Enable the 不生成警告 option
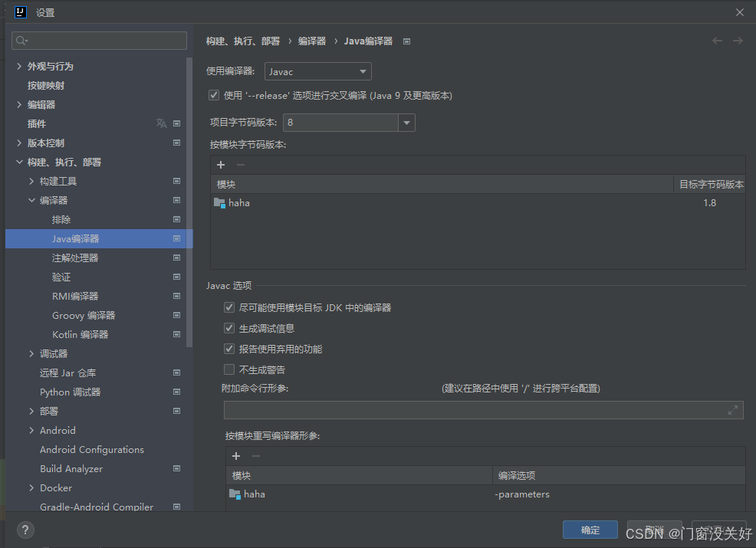This screenshot has height=548, width=756. coord(228,369)
